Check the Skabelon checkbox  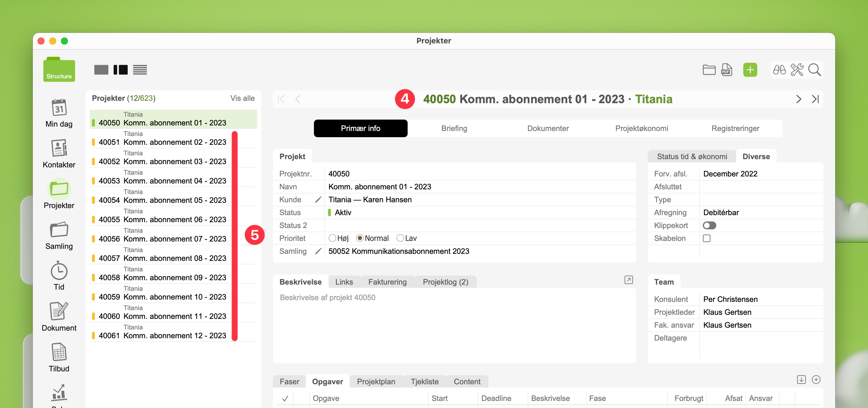coord(707,238)
